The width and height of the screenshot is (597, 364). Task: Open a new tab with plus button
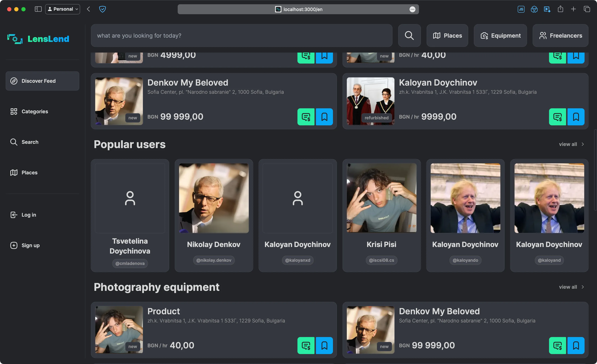(573, 9)
